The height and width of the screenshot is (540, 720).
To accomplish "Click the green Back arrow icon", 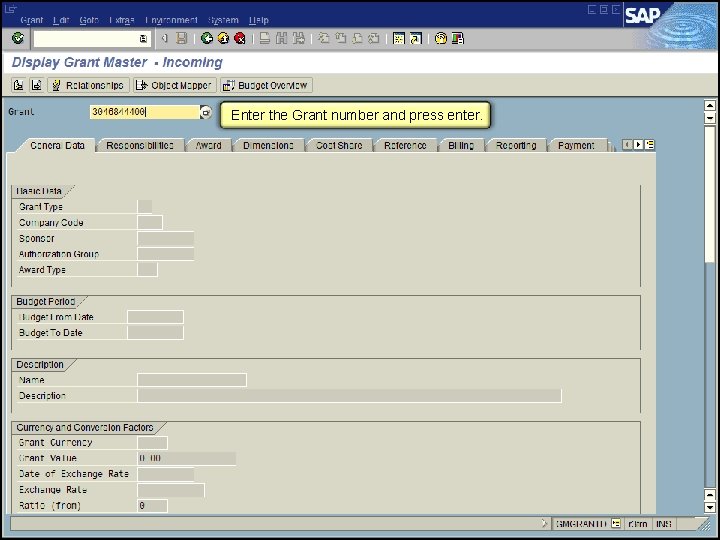I will (207, 39).
